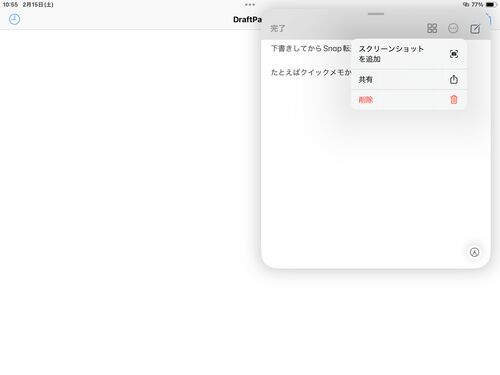
Task: Tap the red trash icon
Action: [454, 100]
